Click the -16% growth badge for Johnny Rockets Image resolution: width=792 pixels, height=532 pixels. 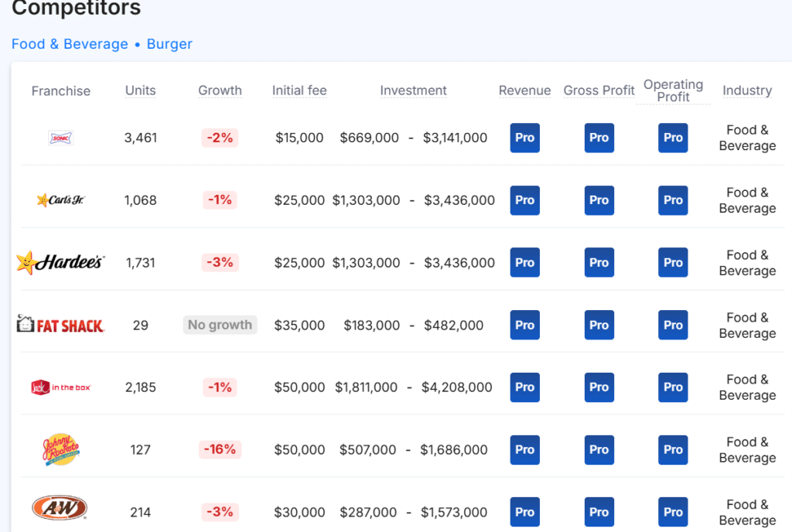[220, 449]
